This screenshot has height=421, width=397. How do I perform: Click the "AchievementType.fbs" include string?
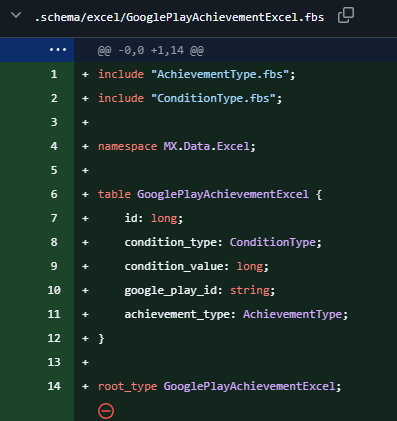[x=220, y=74]
